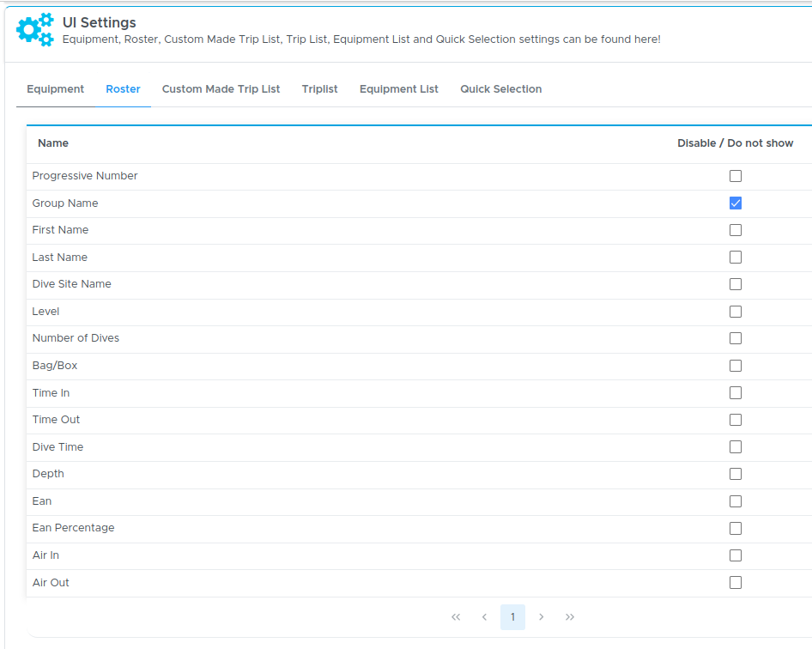Select the Dive Time row label
Screen dimensions: 812x649
[58, 447]
